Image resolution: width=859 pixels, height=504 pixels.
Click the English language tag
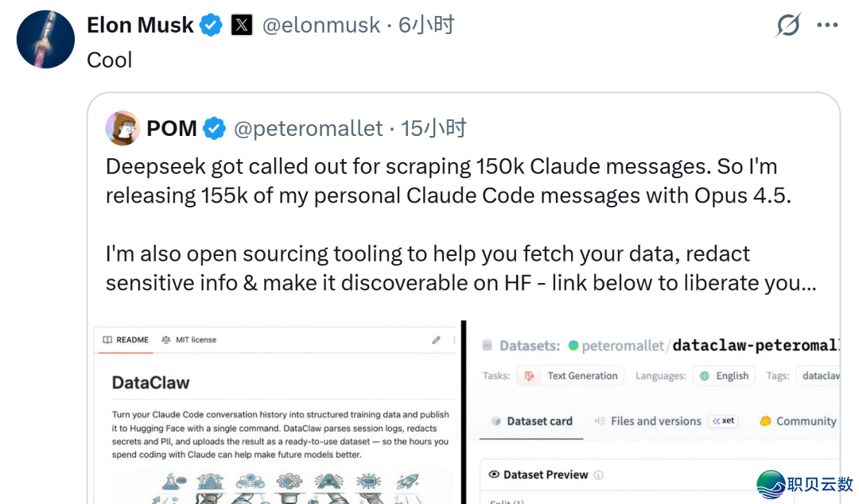[x=723, y=376]
